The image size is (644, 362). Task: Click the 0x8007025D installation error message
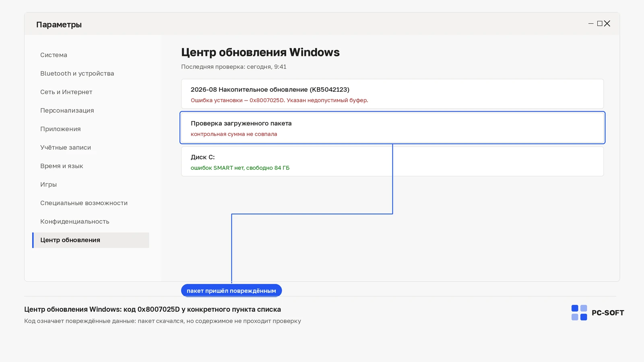279,100
